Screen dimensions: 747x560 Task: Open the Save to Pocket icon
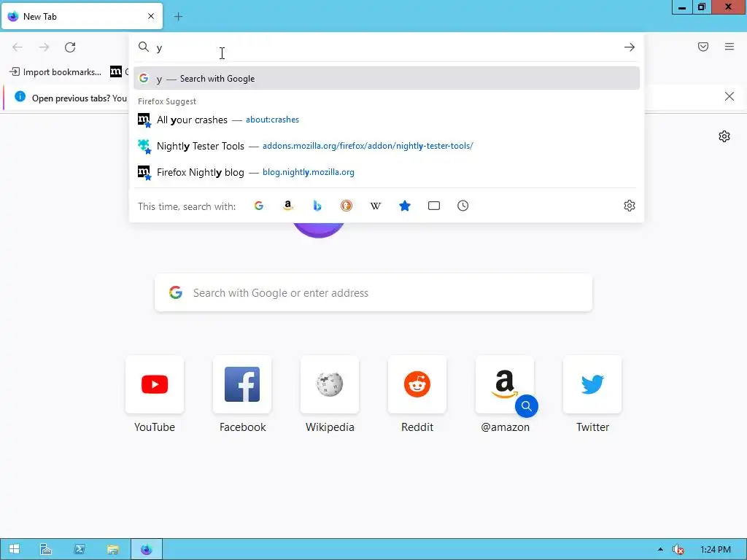click(x=703, y=47)
